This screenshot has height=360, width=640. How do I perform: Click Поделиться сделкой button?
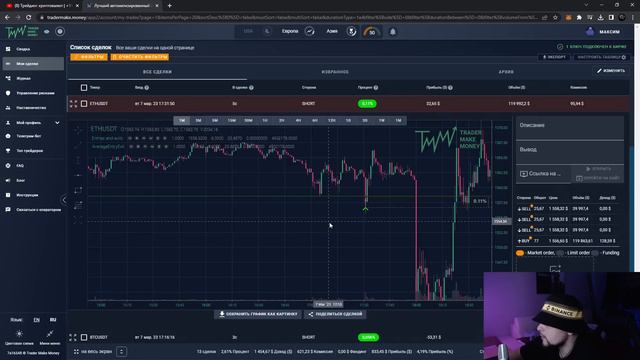point(335,314)
